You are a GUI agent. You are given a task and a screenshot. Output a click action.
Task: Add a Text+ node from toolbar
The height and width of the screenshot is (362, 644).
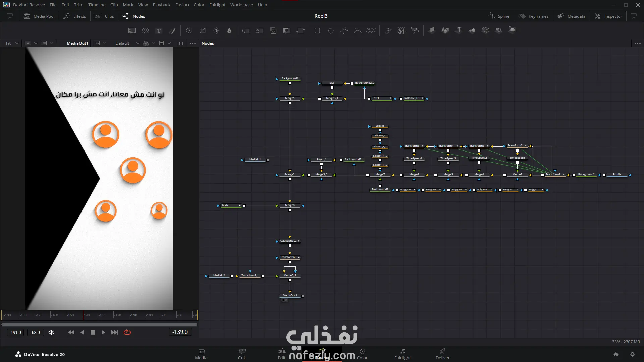[159, 31]
